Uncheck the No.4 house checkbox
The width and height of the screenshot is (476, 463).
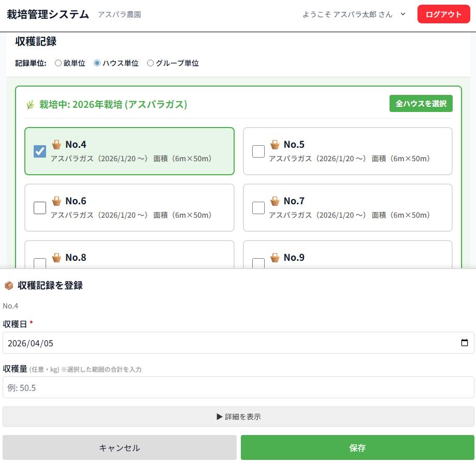40,151
